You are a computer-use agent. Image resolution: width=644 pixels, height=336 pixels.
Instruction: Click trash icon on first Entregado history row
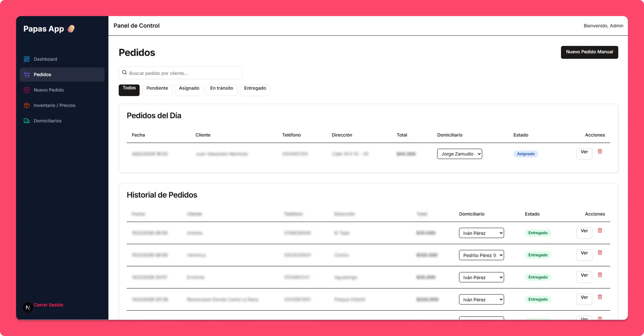[600, 230]
